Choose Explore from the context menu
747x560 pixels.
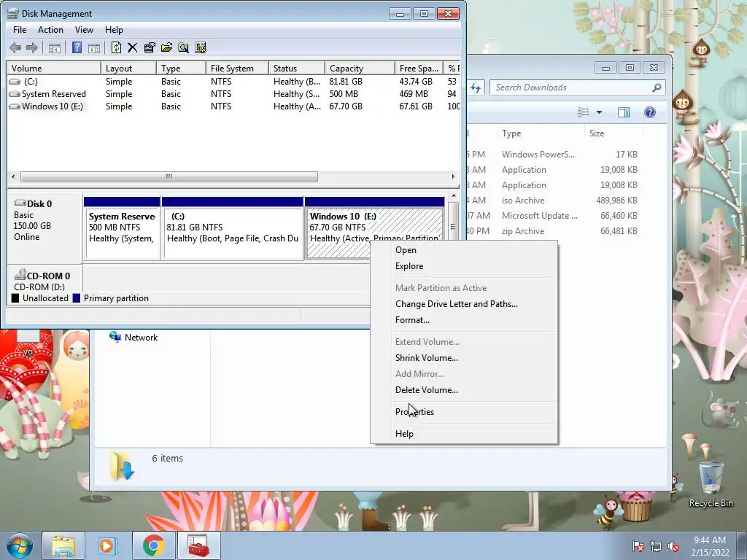click(464, 266)
